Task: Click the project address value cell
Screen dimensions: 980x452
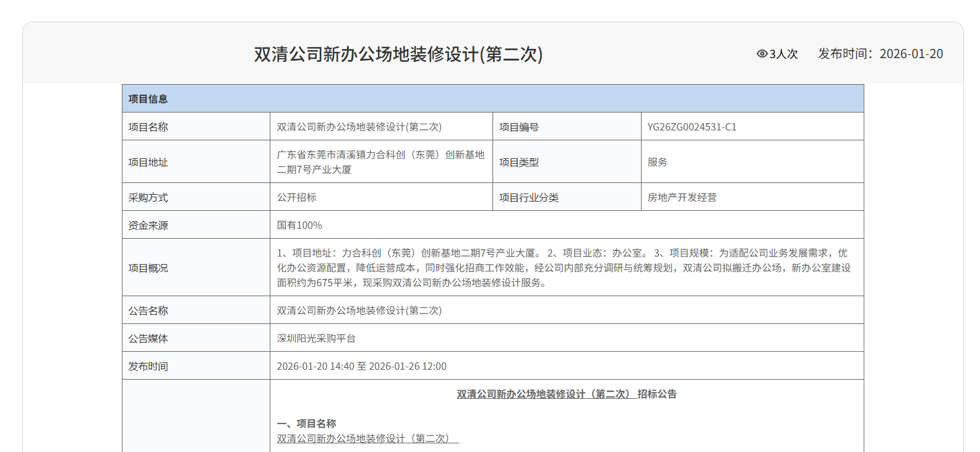Action: point(380,162)
